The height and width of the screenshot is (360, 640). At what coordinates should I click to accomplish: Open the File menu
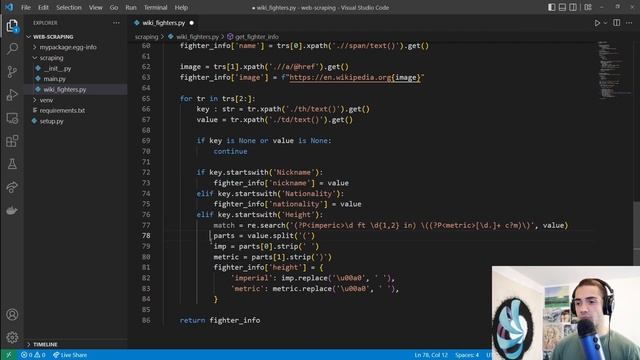26,7
